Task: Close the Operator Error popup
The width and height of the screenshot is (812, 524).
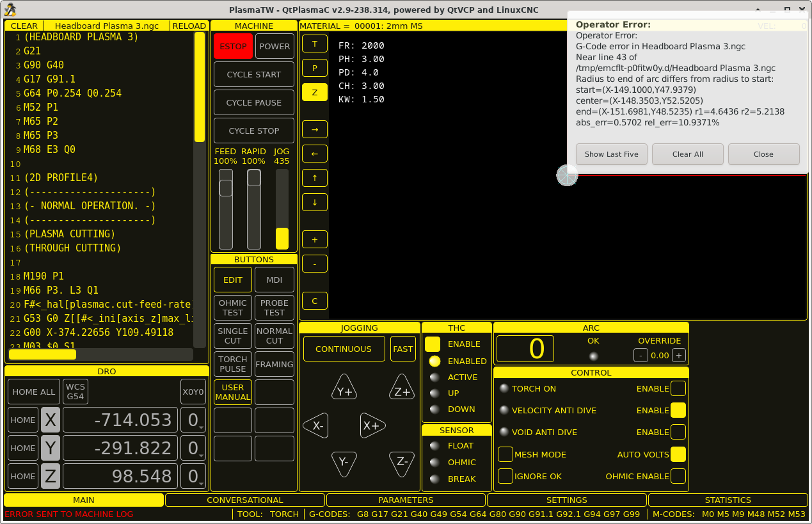Action: point(764,154)
